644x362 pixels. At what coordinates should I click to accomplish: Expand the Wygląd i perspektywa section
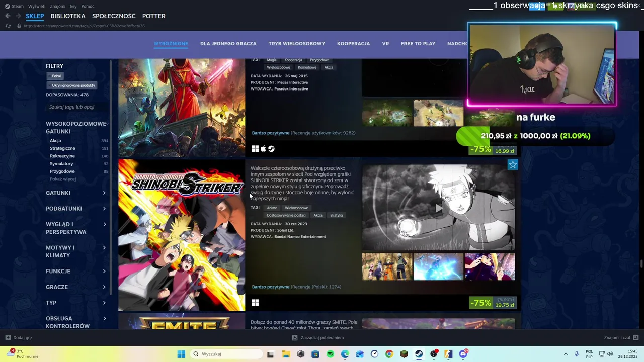tap(76, 228)
